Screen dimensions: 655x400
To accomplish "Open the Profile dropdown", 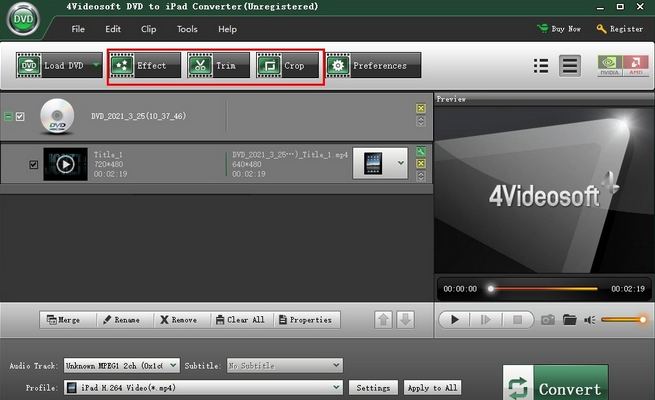I will pyautogui.click(x=203, y=387).
